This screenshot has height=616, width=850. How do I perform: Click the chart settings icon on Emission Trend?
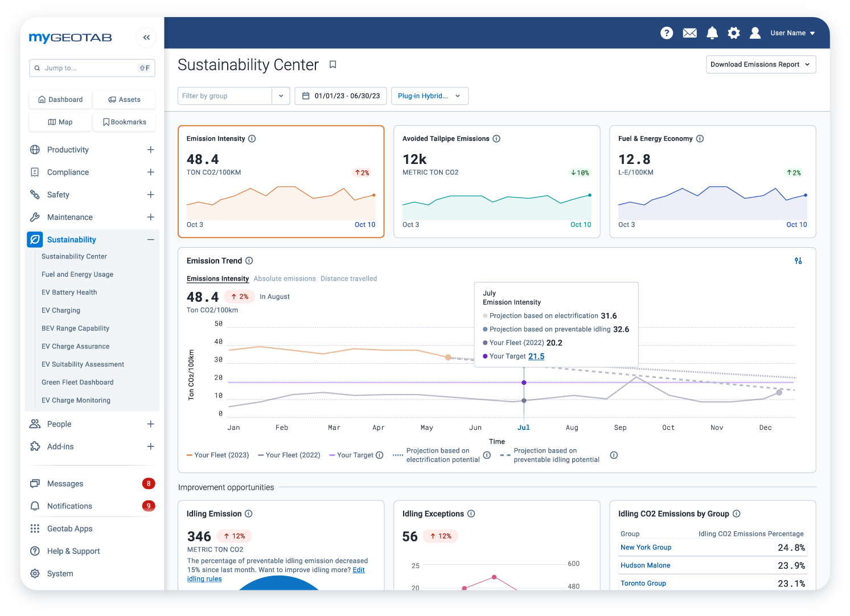coord(798,260)
